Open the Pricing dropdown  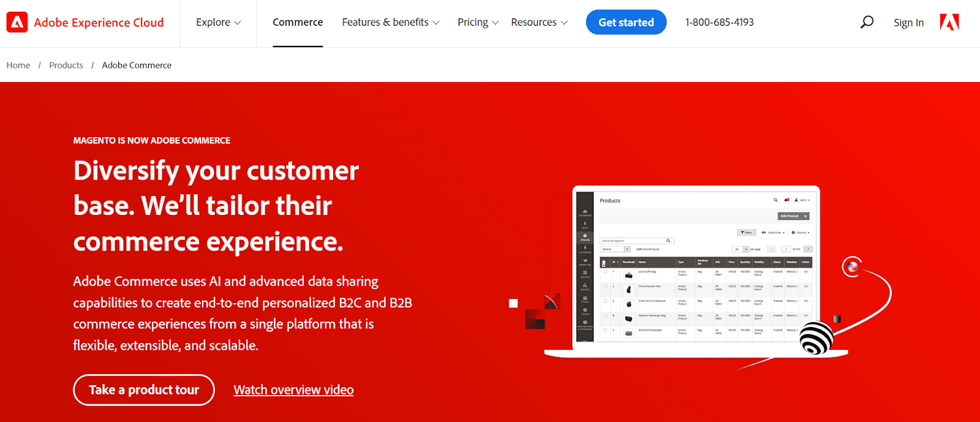[x=478, y=23]
